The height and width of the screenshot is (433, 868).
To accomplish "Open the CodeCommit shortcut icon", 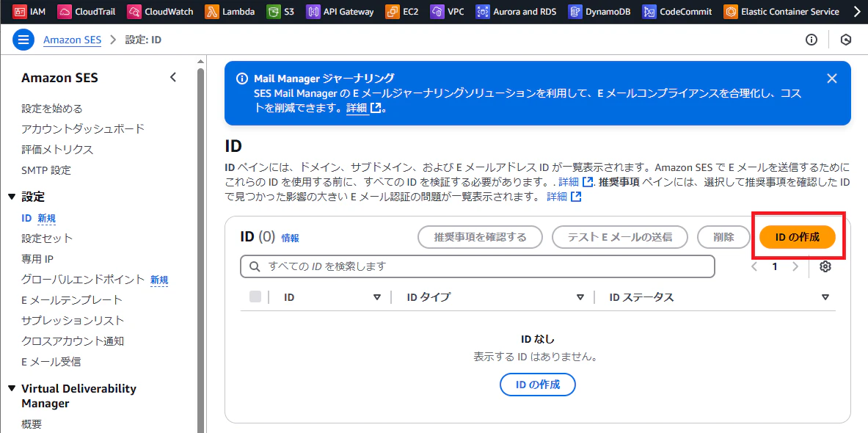I will click(x=649, y=11).
